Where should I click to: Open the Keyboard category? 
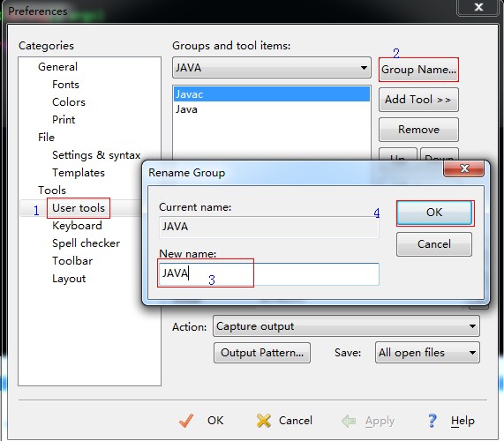[x=77, y=226]
